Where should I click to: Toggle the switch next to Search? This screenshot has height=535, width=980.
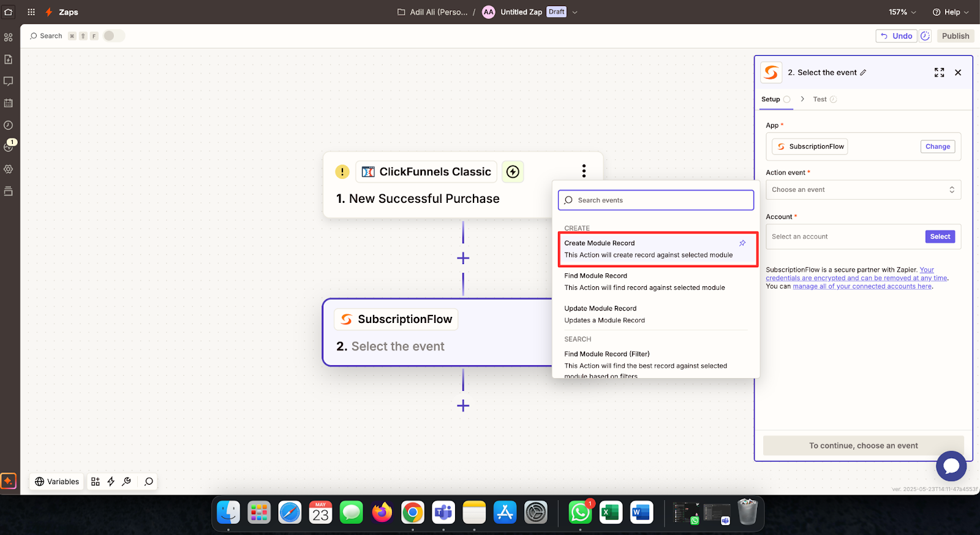113,36
